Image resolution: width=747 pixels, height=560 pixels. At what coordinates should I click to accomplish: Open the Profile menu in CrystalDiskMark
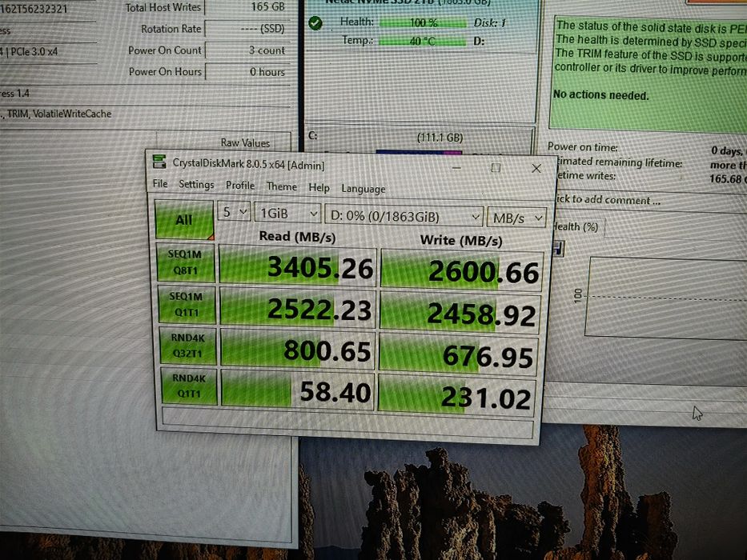click(240, 186)
